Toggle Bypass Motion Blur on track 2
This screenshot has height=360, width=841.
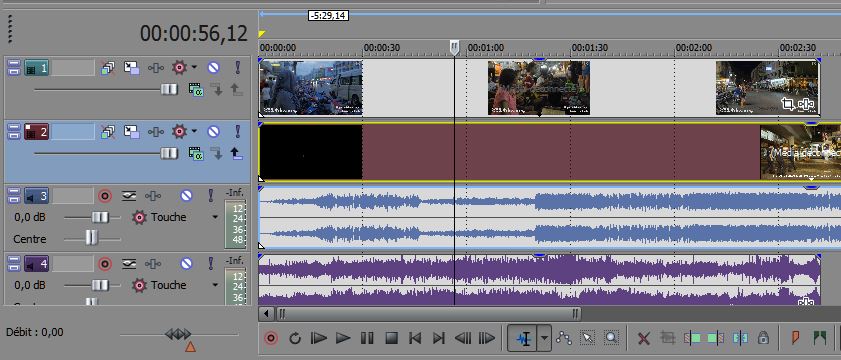[x=108, y=131]
